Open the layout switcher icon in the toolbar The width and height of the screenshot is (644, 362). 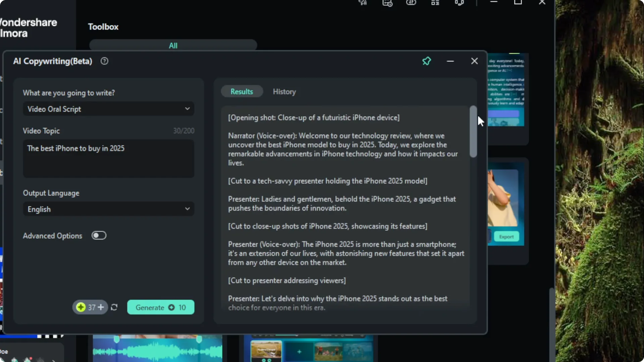[435, 3]
